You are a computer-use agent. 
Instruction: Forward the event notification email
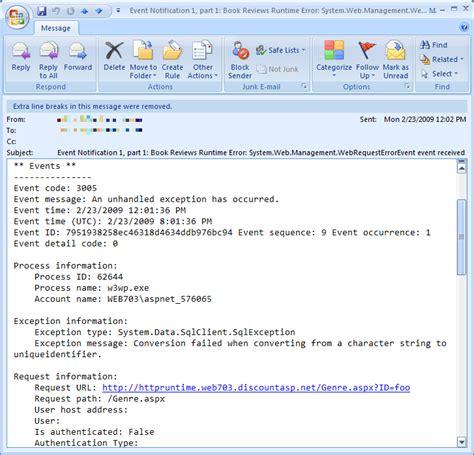pyautogui.click(x=78, y=57)
